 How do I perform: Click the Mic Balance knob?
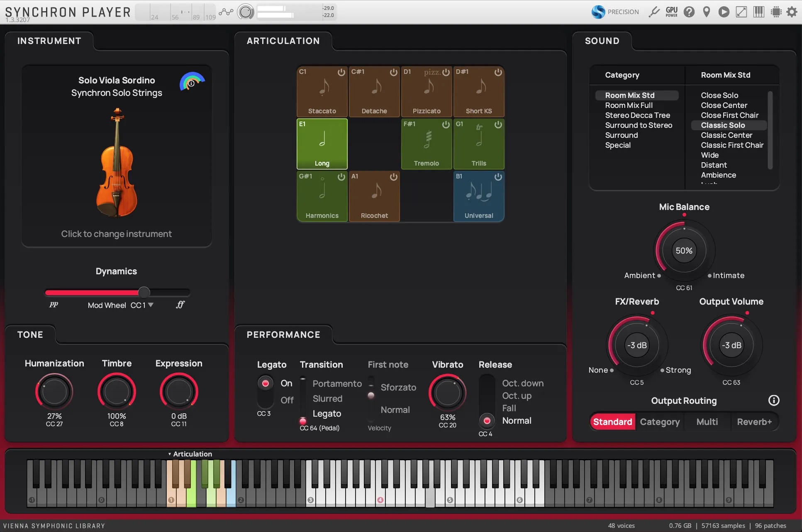click(x=684, y=251)
